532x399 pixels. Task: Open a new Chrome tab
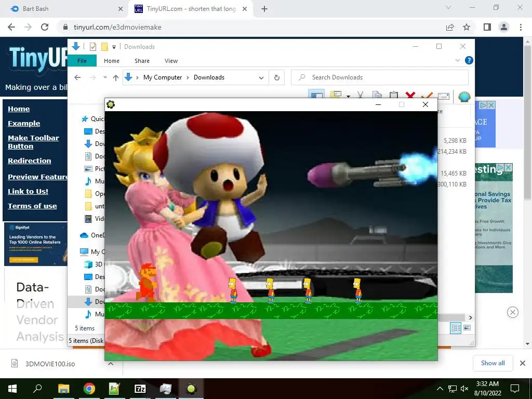point(264,9)
